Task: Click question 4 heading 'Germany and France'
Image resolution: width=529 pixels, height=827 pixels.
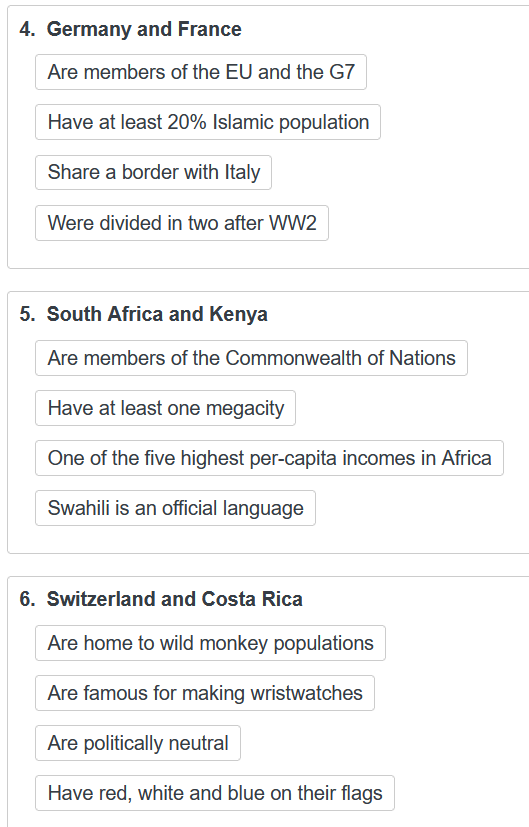Action: click(x=144, y=29)
